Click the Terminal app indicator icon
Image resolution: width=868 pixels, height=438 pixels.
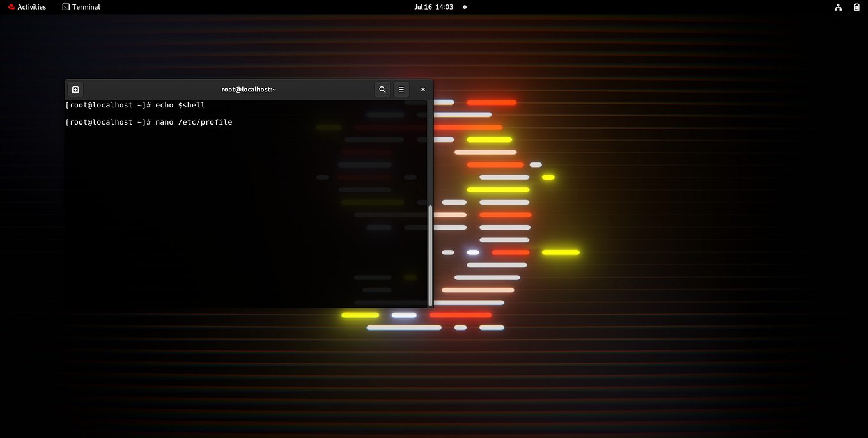(66, 7)
